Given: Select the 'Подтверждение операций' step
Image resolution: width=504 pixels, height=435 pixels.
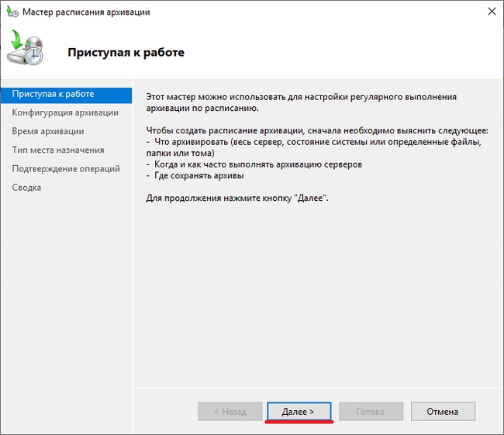Looking at the screenshot, I should coord(66,168).
